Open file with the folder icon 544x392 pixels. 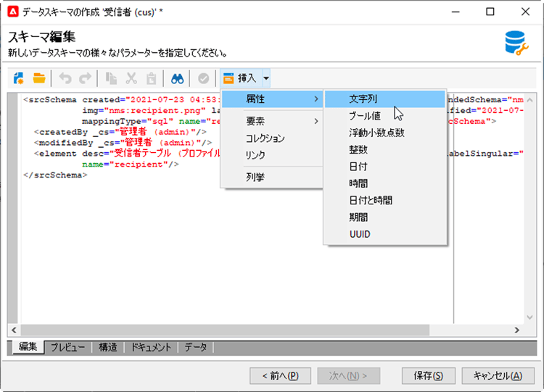point(39,78)
